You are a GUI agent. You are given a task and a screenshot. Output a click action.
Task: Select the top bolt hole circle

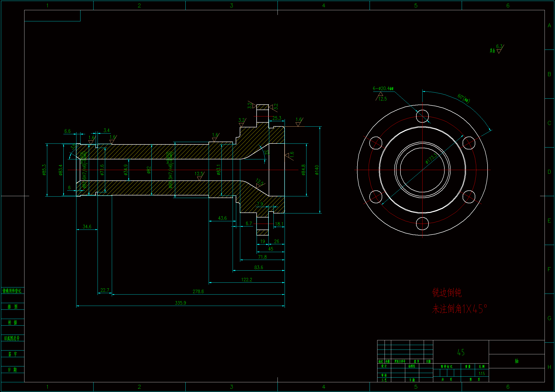pos(422,116)
